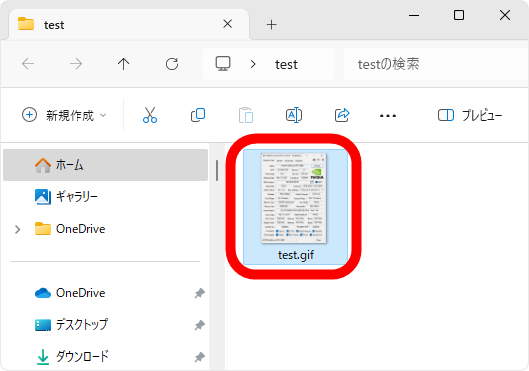Maximize the Explorer window
Image resolution: width=529 pixels, height=371 pixels.
459,15
